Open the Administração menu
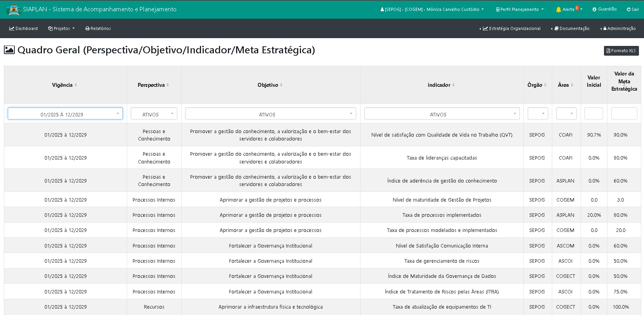The image size is (644, 316). (618, 28)
